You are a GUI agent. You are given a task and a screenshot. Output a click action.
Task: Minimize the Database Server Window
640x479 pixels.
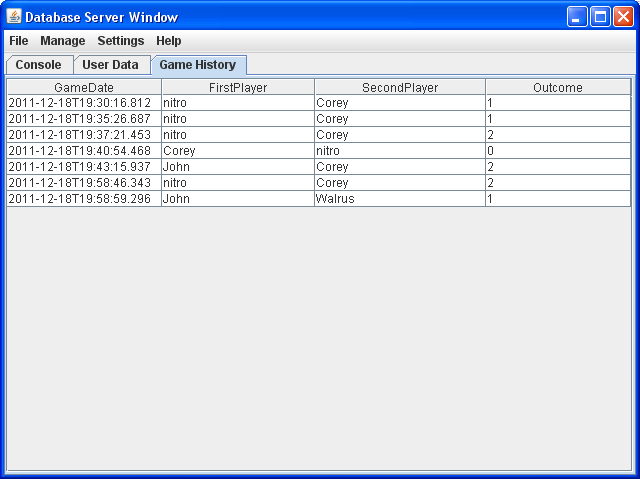tap(578, 17)
